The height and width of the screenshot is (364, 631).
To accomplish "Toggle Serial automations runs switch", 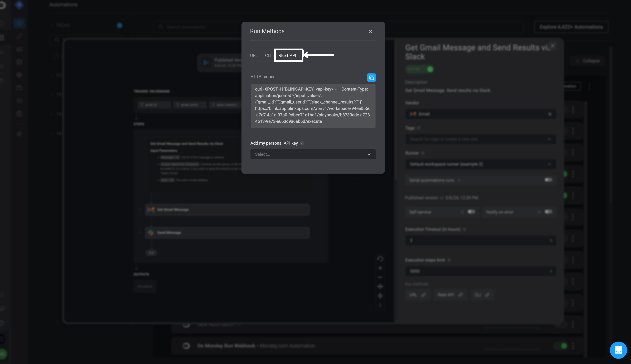I will (x=548, y=180).
